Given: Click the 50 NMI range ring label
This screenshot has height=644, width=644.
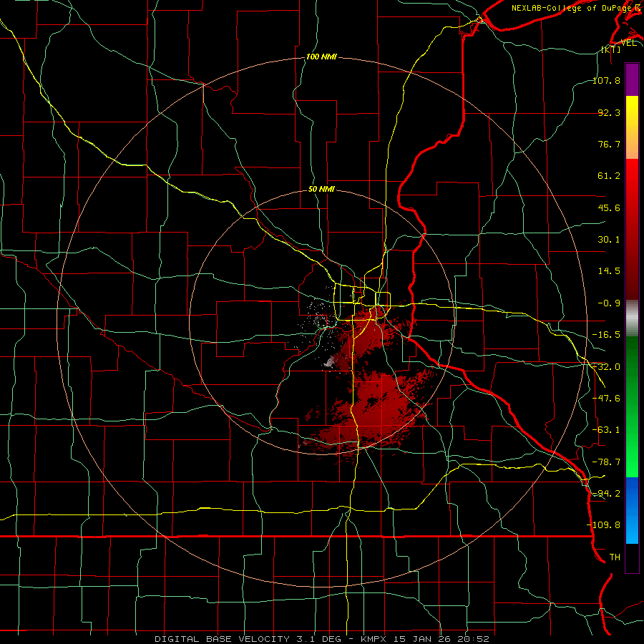Looking at the screenshot, I should (x=321, y=190).
